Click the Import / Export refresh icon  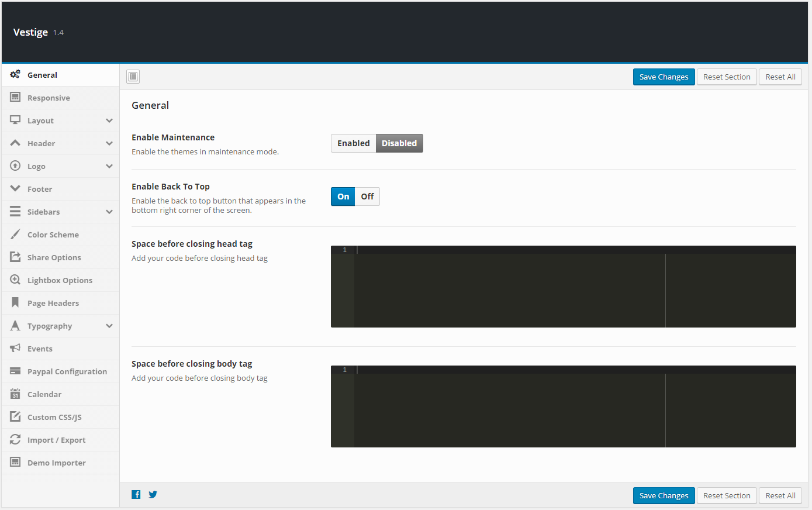coord(15,440)
